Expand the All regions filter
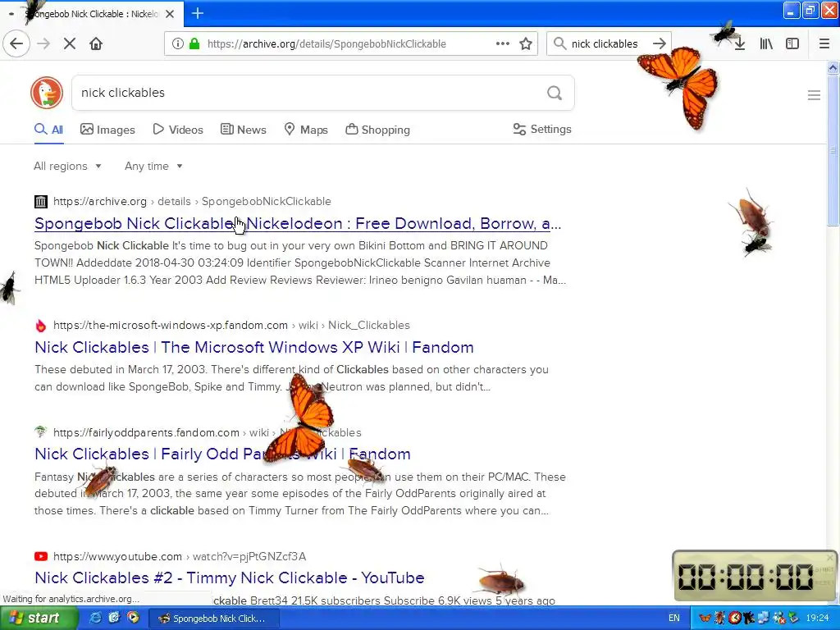Image resolution: width=840 pixels, height=630 pixels. 67,166
